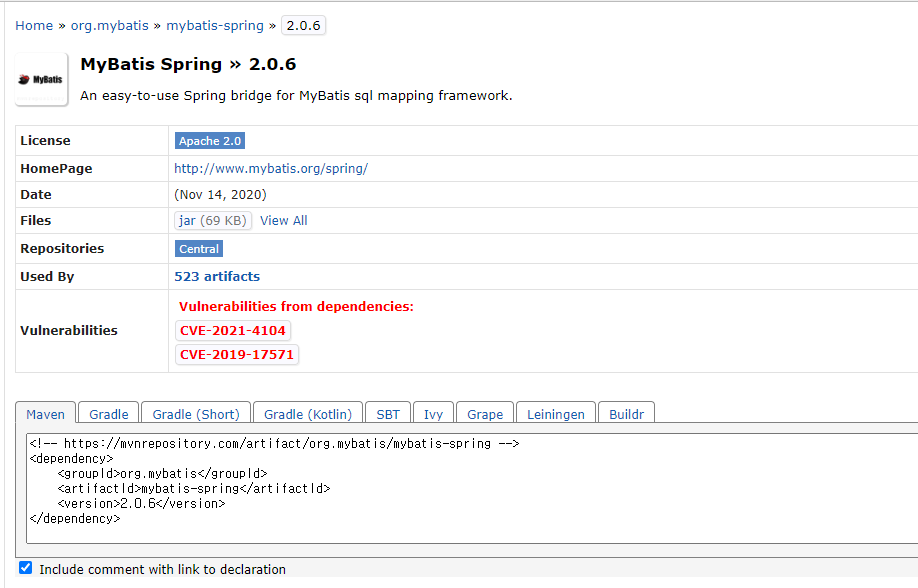Switch to the Buildr tab
The height and width of the screenshot is (588, 918).
626,414
